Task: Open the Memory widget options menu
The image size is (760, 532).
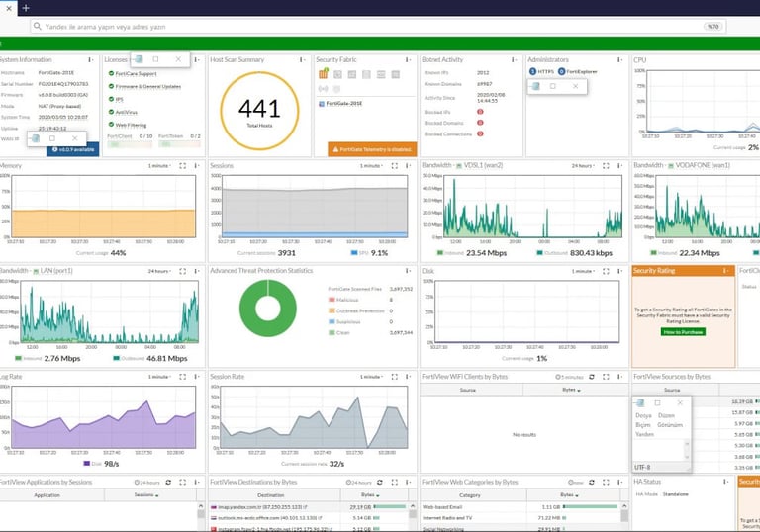Action: 197,166
